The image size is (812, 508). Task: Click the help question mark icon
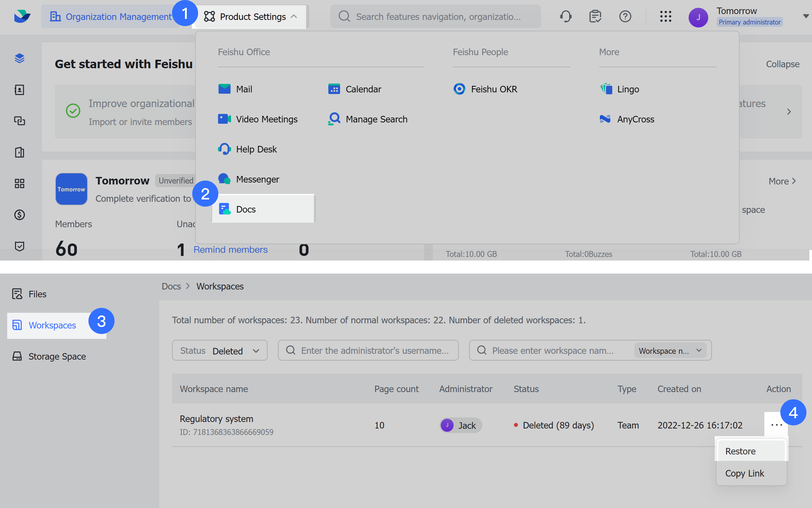(x=625, y=16)
